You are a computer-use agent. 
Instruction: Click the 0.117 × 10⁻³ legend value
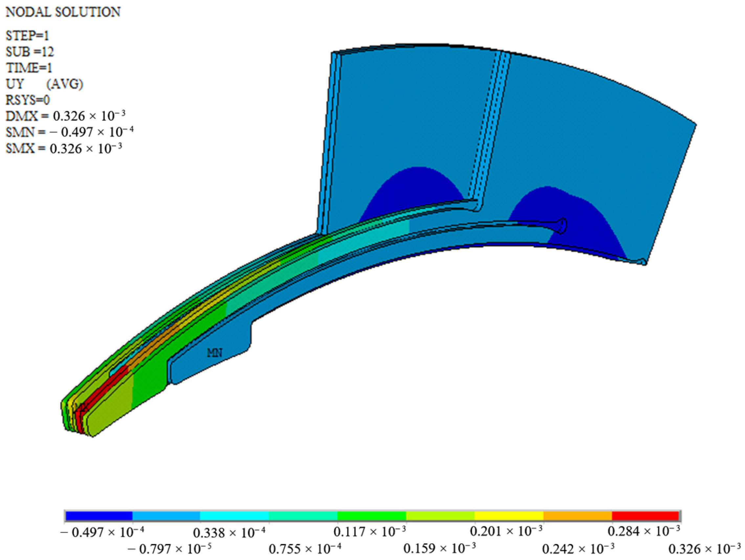[369, 532]
